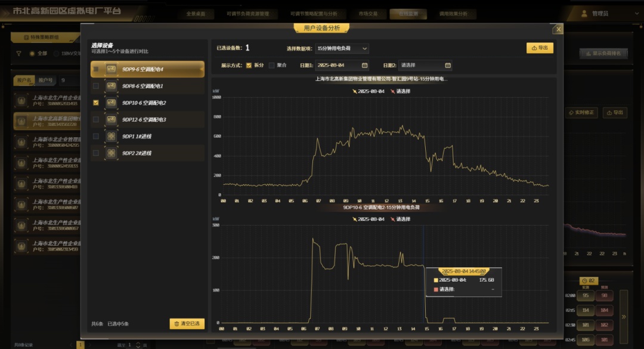Check the 9DP9-6 空调配电4 checkbox
The height and width of the screenshot is (349, 644).
95,69
